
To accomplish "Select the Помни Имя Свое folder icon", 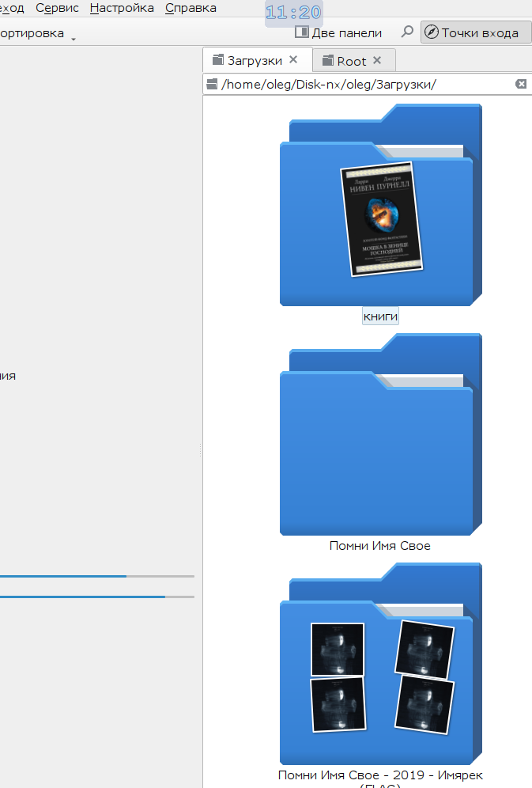I will pos(380,434).
